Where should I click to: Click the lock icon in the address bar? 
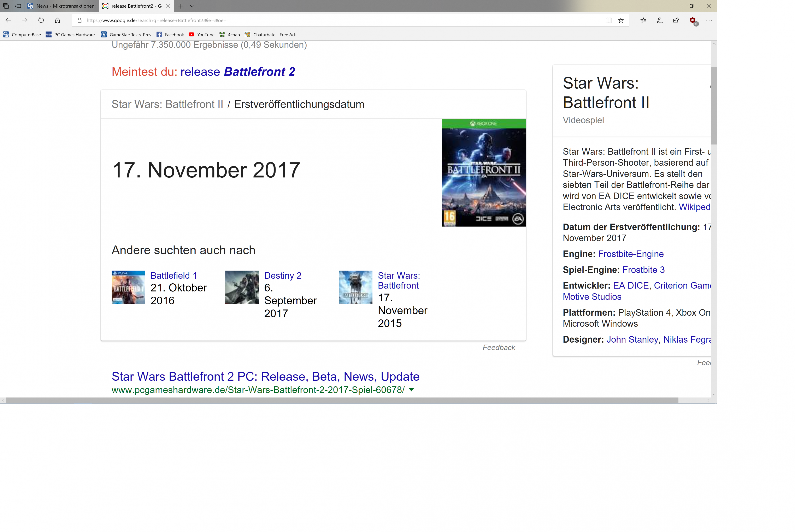[79, 20]
